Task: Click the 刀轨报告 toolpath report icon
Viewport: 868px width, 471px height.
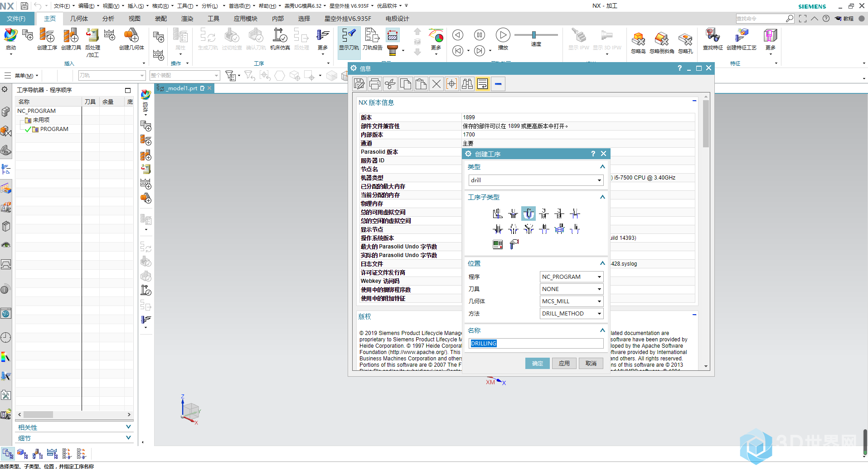Action: [x=372, y=39]
